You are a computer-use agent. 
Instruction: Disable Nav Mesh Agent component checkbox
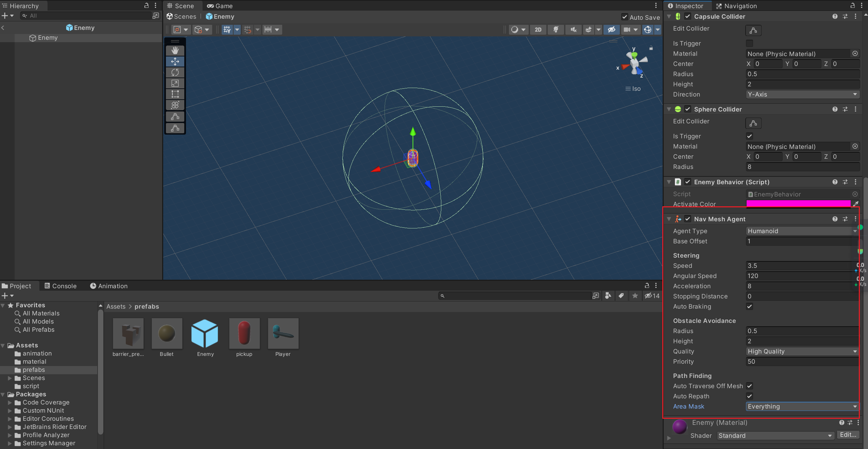pyautogui.click(x=688, y=219)
